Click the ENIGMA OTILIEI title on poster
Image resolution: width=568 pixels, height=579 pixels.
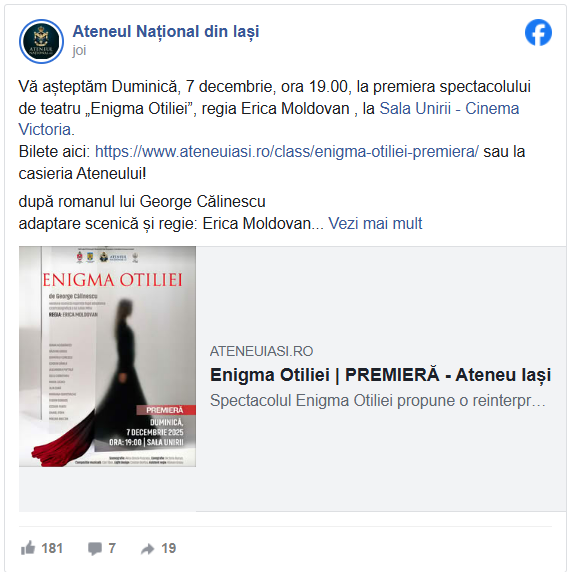pyautogui.click(x=112, y=280)
